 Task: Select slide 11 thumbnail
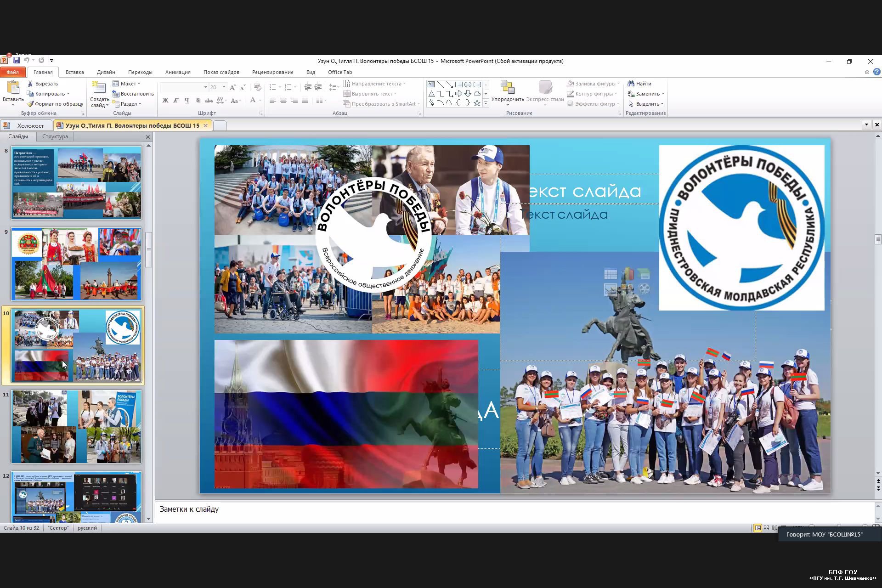(x=76, y=427)
